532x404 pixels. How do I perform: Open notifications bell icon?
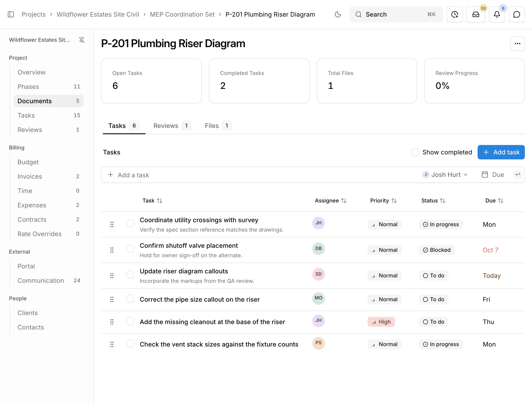click(497, 14)
